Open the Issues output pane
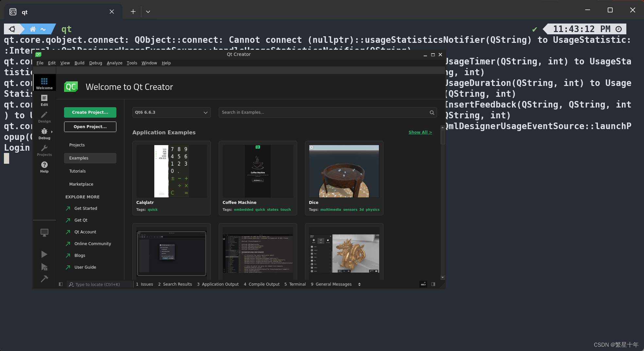Image resolution: width=644 pixels, height=351 pixels. (144, 284)
